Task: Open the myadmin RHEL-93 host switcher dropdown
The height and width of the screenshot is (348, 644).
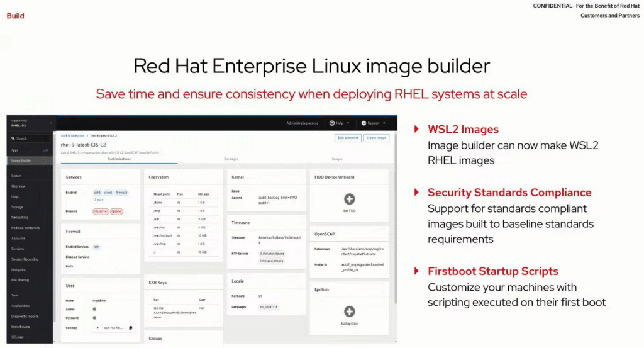Action: pos(31,123)
